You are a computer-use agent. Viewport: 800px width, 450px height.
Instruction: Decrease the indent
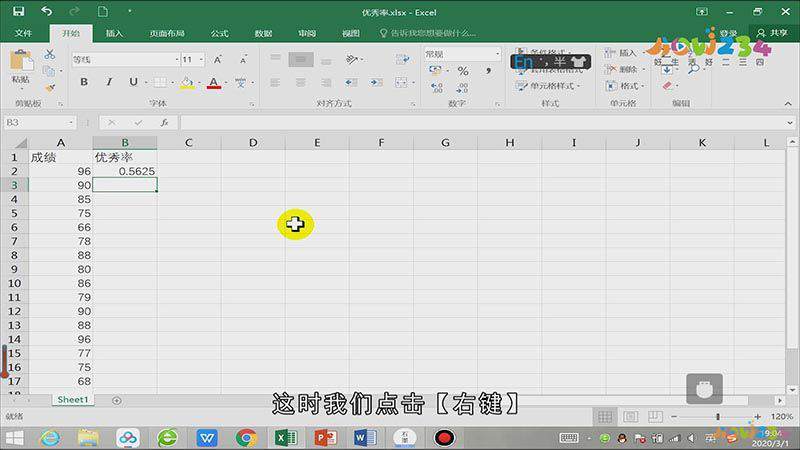pyautogui.click(x=352, y=82)
